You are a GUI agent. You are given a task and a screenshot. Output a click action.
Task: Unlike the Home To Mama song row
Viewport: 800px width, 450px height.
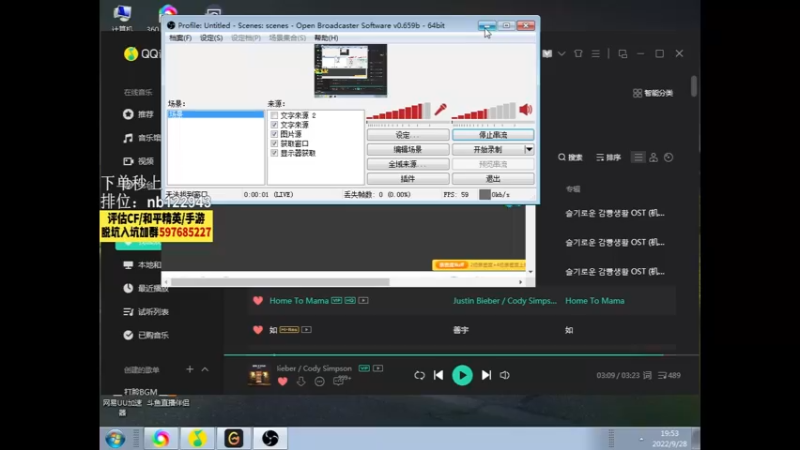click(258, 301)
